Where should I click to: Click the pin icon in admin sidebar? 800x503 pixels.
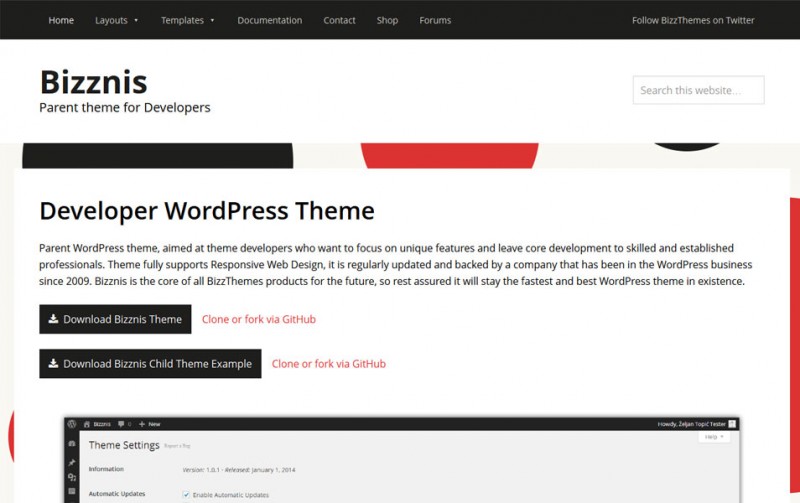pos(72,463)
